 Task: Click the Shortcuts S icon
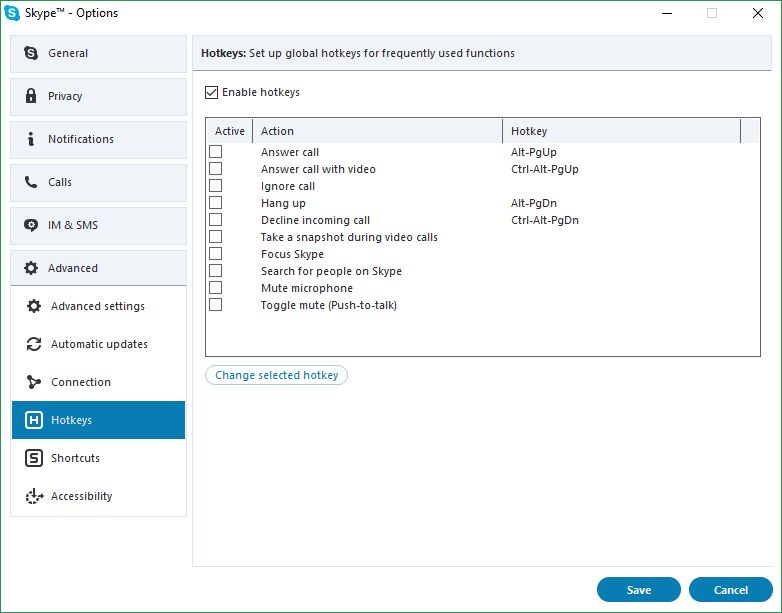pyautogui.click(x=34, y=458)
